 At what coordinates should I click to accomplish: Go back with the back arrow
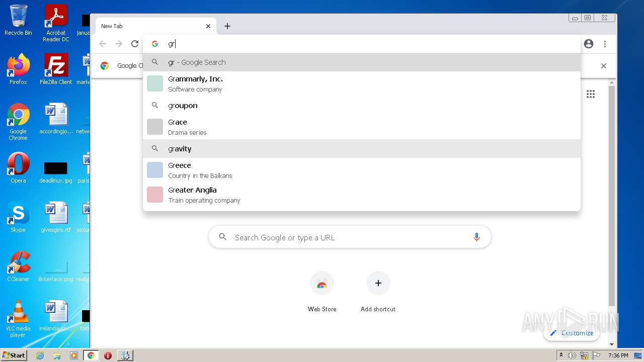pyautogui.click(x=103, y=44)
